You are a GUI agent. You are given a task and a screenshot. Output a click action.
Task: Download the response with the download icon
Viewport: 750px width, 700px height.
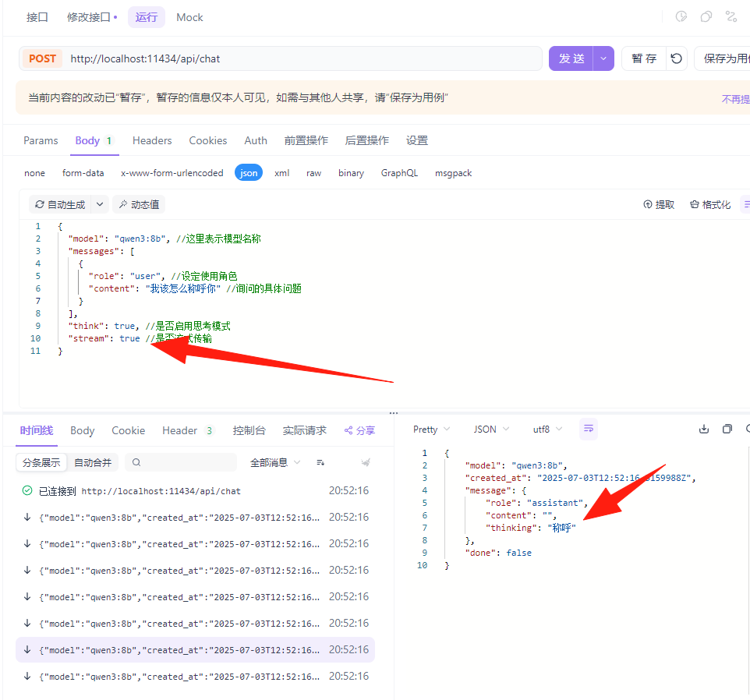[x=703, y=429]
